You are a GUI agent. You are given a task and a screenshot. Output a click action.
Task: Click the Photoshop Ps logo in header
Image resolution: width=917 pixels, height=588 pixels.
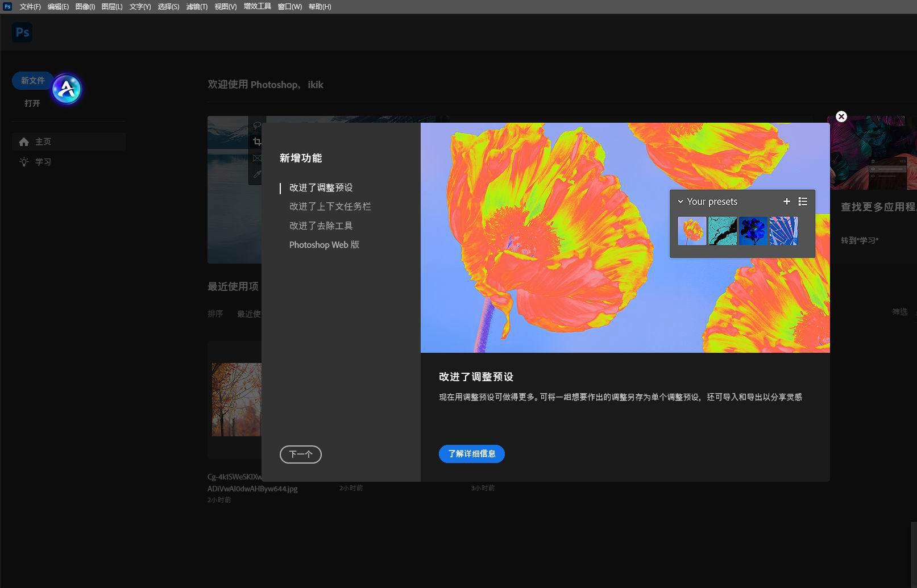click(22, 32)
